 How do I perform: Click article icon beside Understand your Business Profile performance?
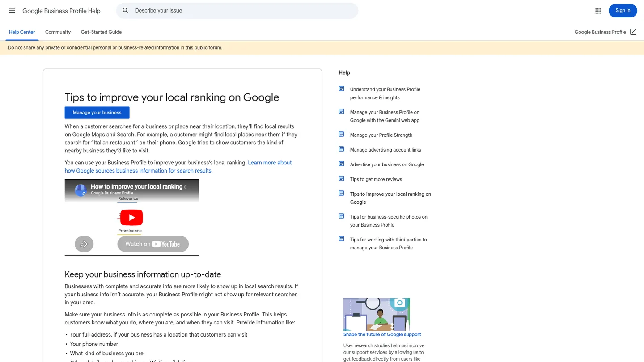[x=341, y=89]
